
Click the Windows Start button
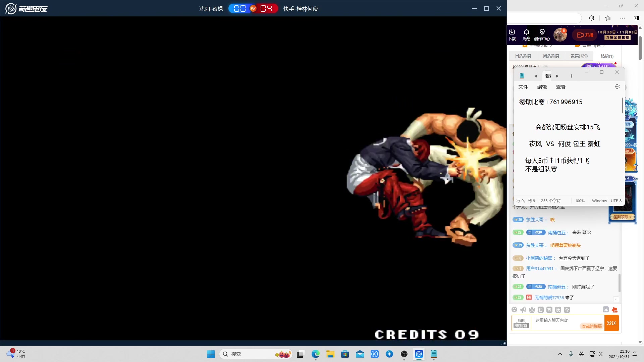[211, 354]
